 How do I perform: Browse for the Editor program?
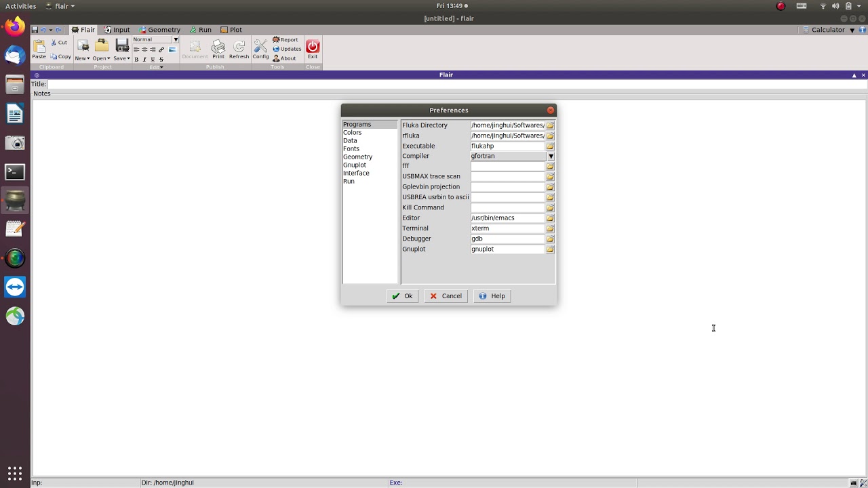(550, 218)
